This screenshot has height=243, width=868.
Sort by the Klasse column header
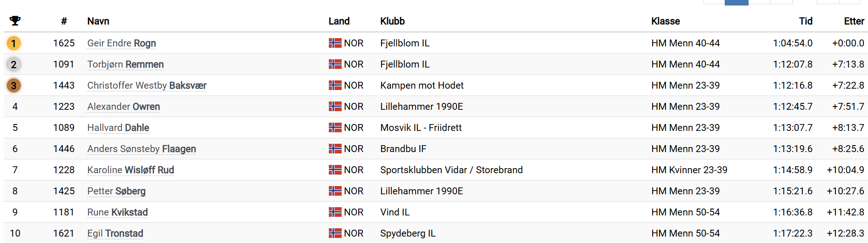click(x=665, y=21)
